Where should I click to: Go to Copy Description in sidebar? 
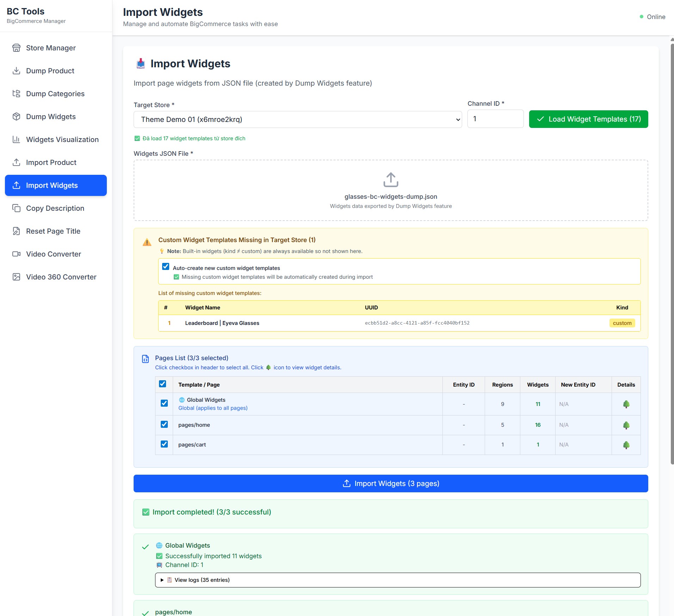[x=55, y=208]
